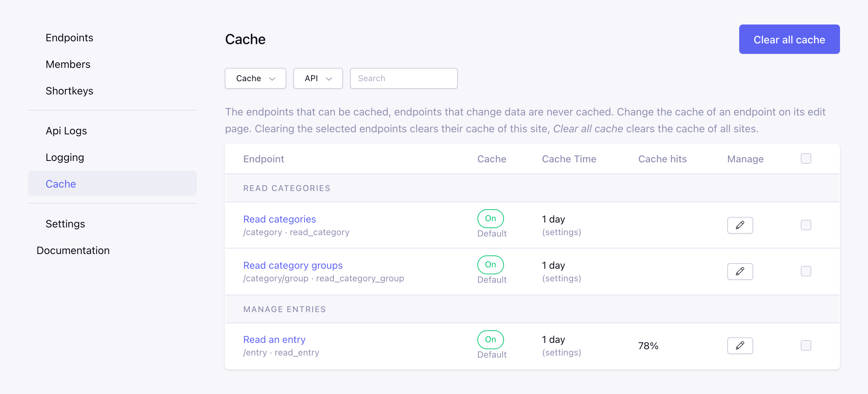
Task: Toggle the On badge for Read categories
Action: [490, 218]
